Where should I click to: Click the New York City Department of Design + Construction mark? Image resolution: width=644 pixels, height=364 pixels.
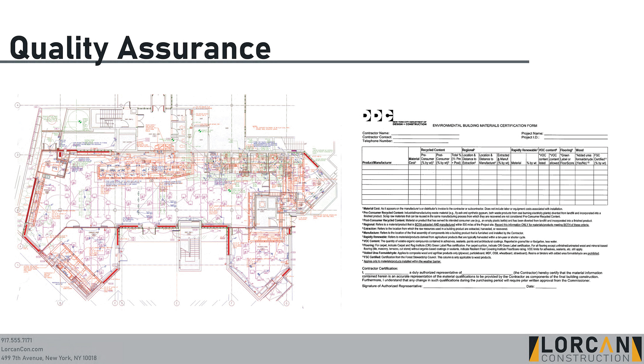pos(410,123)
